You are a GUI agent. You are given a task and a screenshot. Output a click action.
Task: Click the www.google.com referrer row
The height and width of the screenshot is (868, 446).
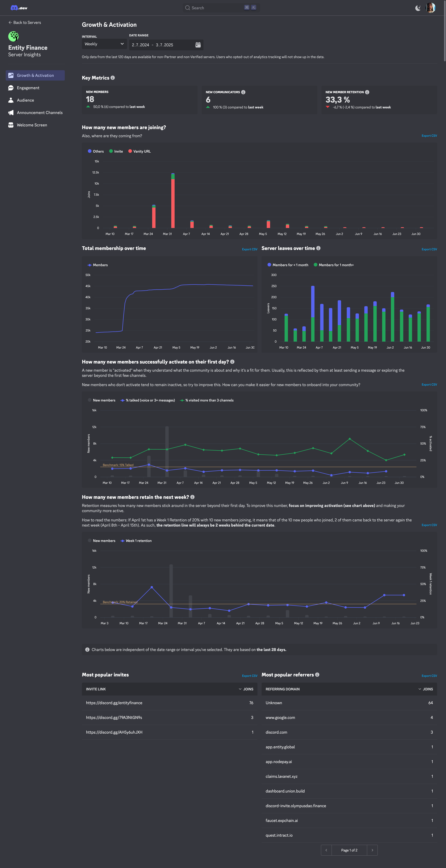(x=349, y=718)
